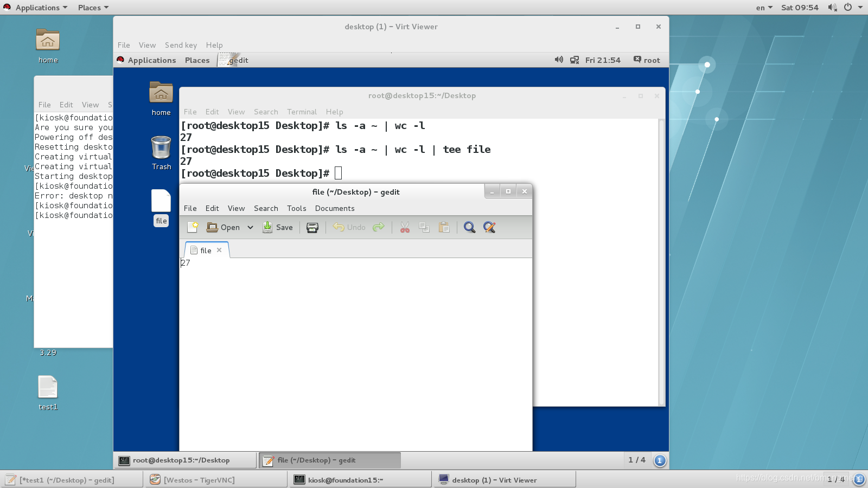The width and height of the screenshot is (868, 488).
Task: Open host Applications menu
Action: 36,8
